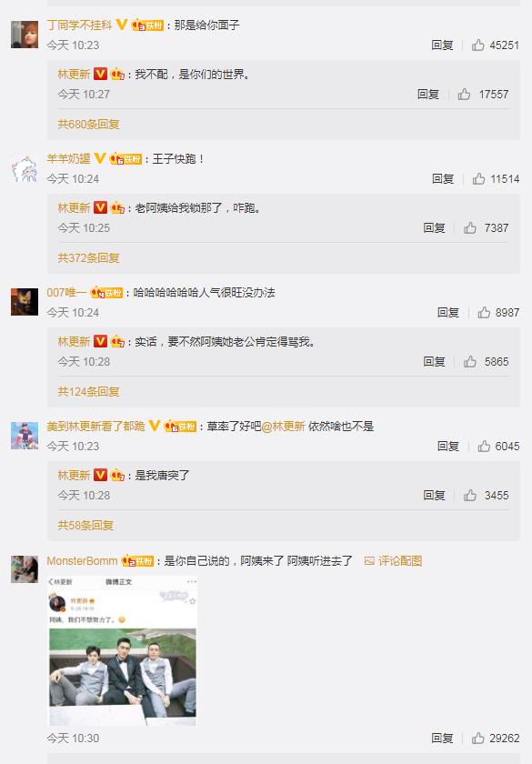Open 丁同学不挂科's avatar
532x764 pixels.
(x=25, y=35)
